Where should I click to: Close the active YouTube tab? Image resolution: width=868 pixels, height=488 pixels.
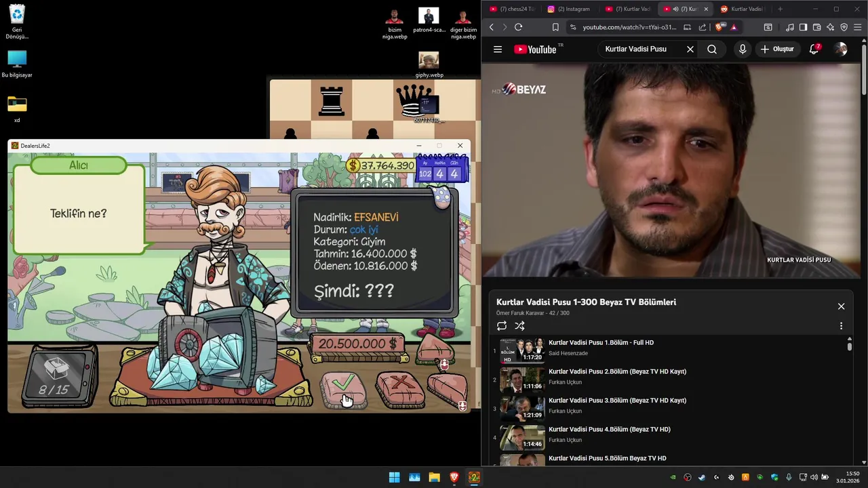tap(706, 9)
